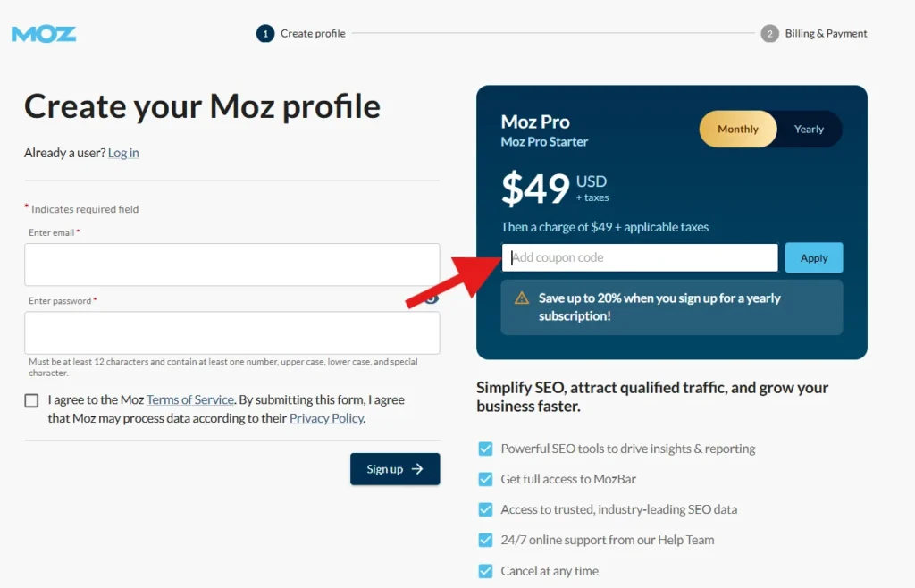Click the checkmark beside 'Get full access to MozBar'

tap(485, 479)
